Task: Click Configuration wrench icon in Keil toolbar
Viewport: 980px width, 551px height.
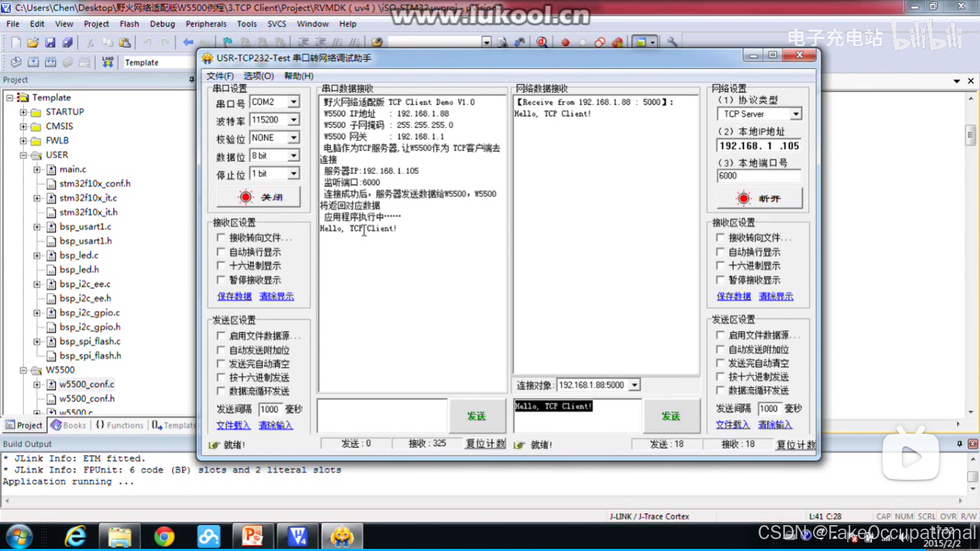Action: pos(672,43)
